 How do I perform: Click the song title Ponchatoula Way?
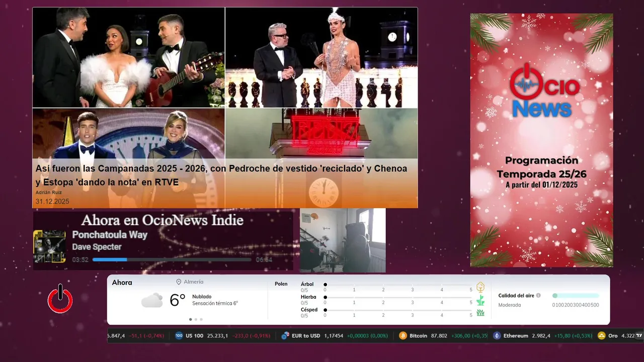coord(110,235)
